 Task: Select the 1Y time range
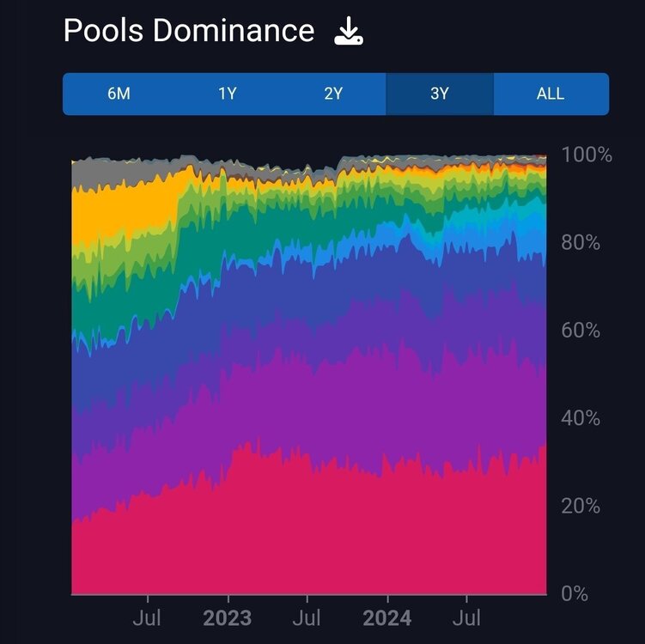[227, 94]
